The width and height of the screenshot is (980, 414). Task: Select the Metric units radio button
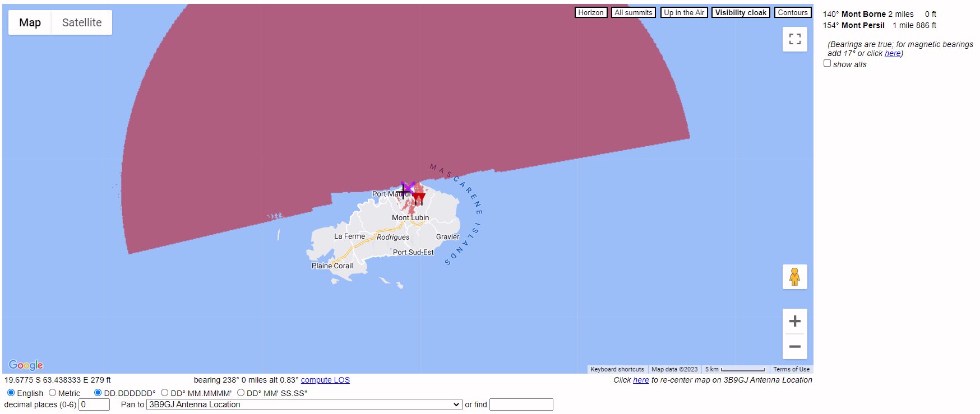pyautogui.click(x=53, y=393)
